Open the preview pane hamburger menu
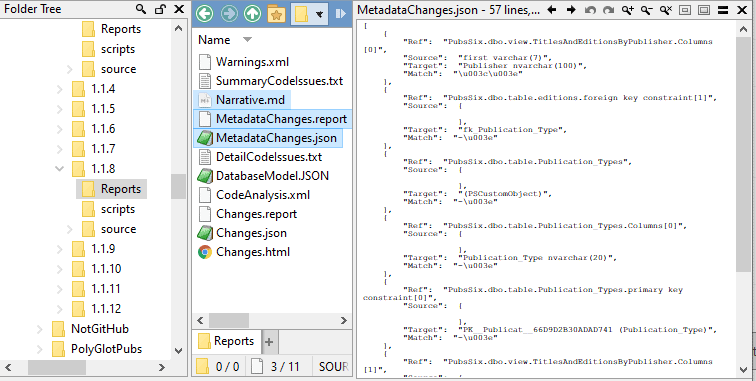 coord(723,10)
